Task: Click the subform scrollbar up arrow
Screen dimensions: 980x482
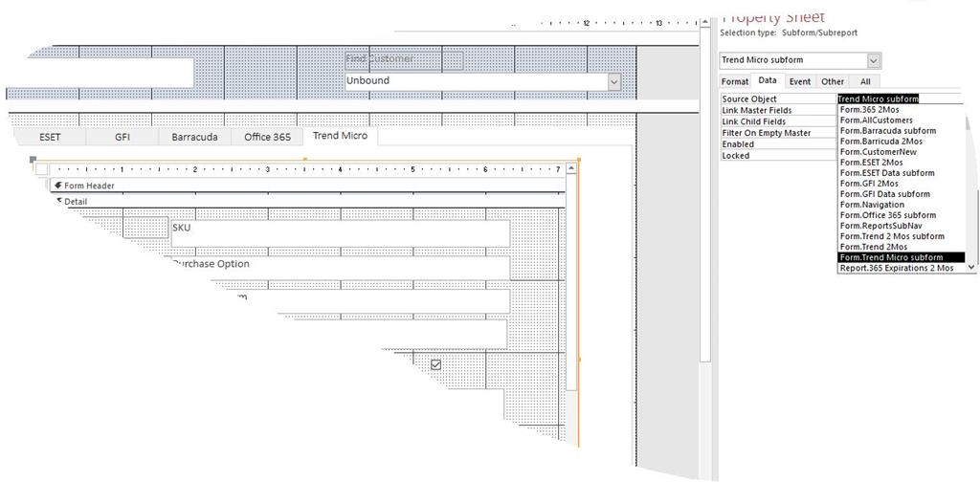Action: click(x=571, y=168)
